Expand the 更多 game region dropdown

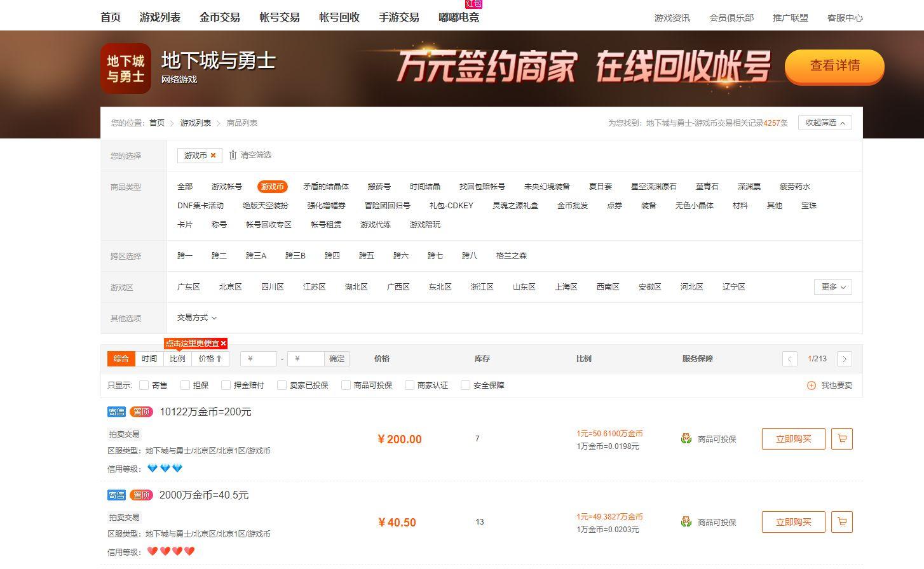click(x=832, y=286)
